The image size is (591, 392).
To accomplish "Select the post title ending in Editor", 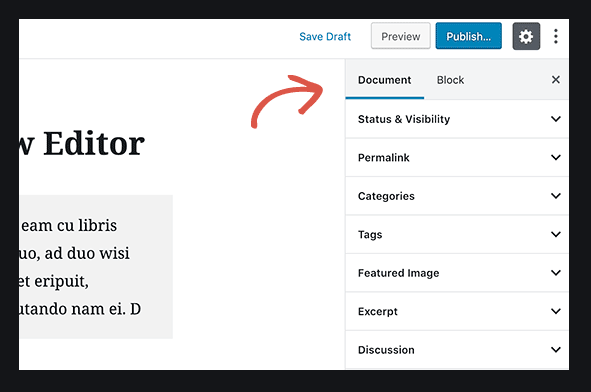I will pyautogui.click(x=82, y=144).
